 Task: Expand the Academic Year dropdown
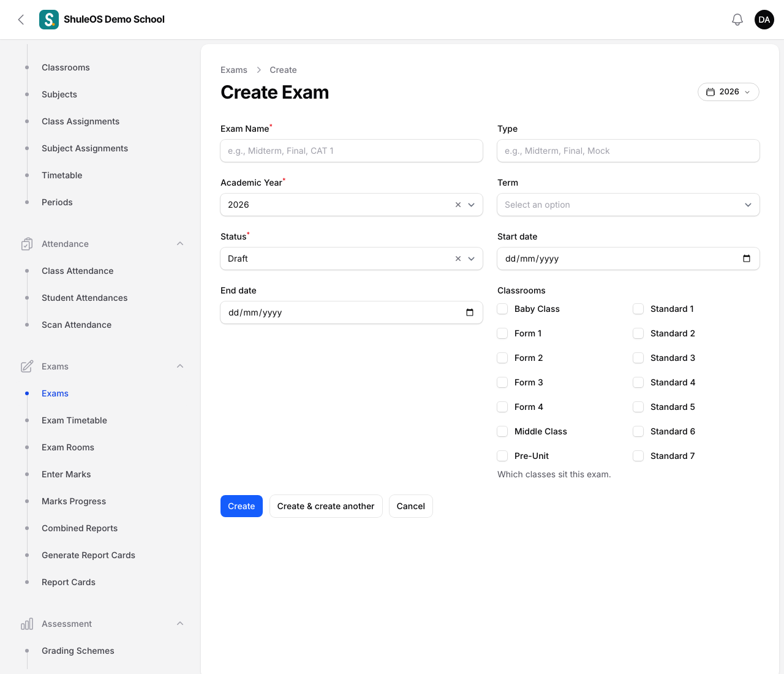click(472, 205)
